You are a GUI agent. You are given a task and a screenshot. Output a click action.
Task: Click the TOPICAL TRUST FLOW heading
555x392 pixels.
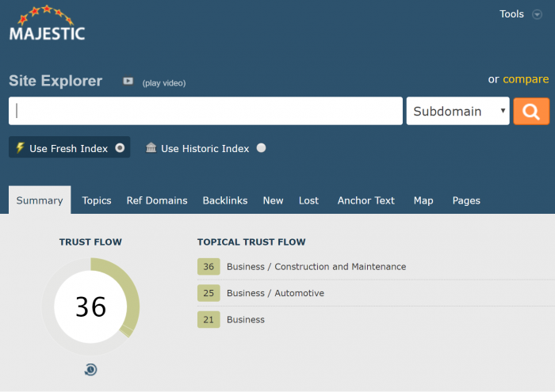point(251,242)
